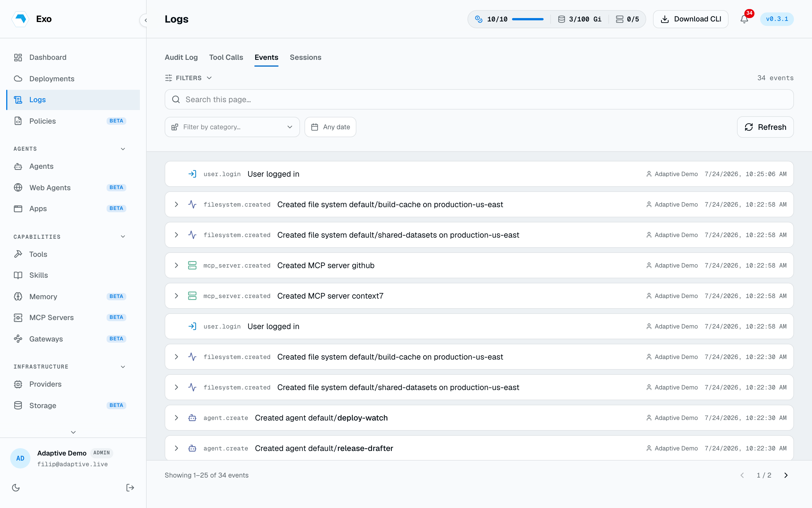This screenshot has height=508, width=812.
Task: Go to next page of events
Action: coord(786,475)
